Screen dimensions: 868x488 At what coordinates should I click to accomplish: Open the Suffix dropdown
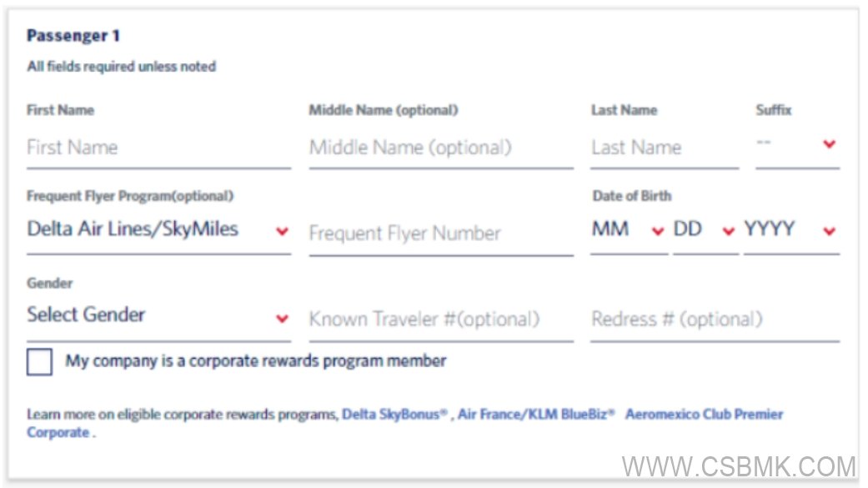(796, 144)
